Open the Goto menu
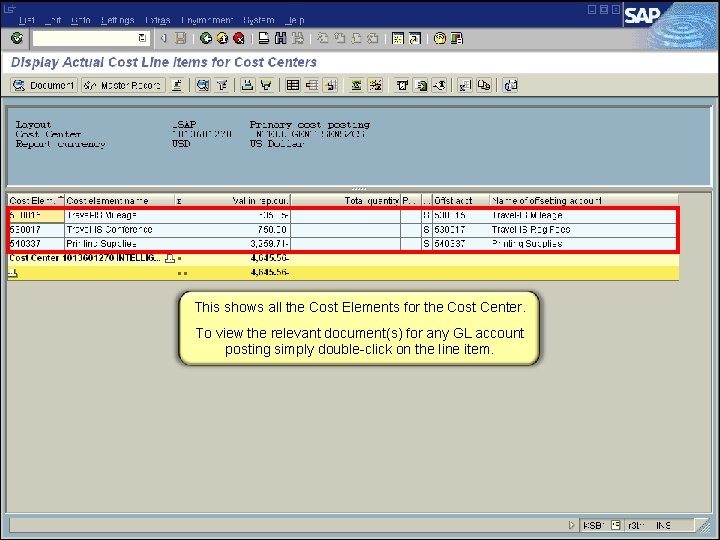The width and height of the screenshot is (720, 540). (80, 20)
